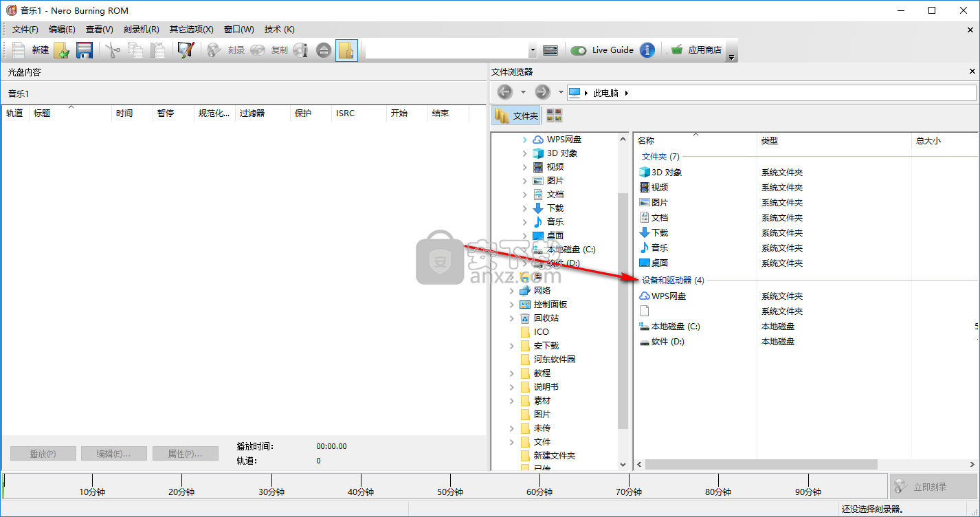980x517 pixels.
Task: Click the Copy documents icon
Action: click(x=135, y=49)
